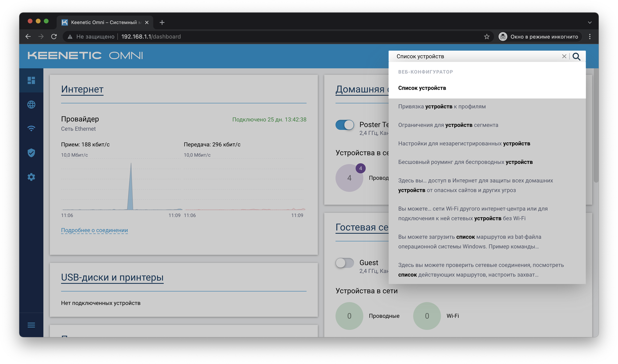Go forward in browser history
This screenshot has height=364, width=618.
[41, 36]
